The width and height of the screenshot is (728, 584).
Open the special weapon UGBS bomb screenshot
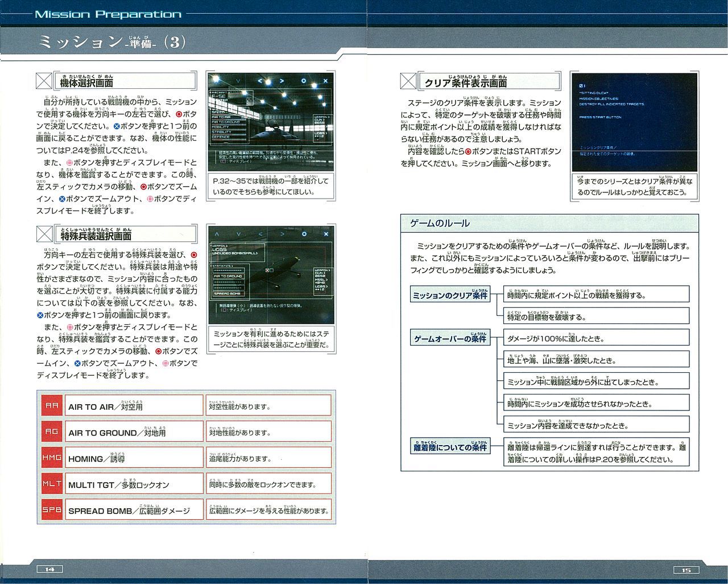[x=270, y=275]
